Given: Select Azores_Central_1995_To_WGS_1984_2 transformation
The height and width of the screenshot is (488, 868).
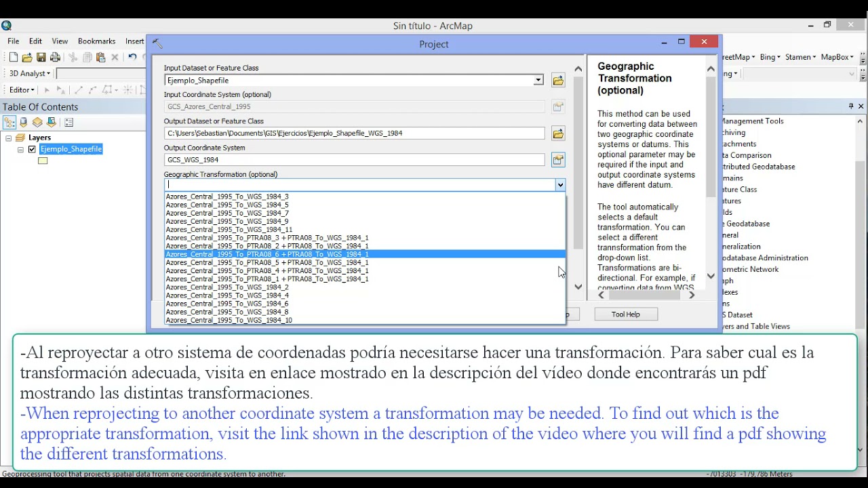Looking at the screenshot, I should click(365, 287).
